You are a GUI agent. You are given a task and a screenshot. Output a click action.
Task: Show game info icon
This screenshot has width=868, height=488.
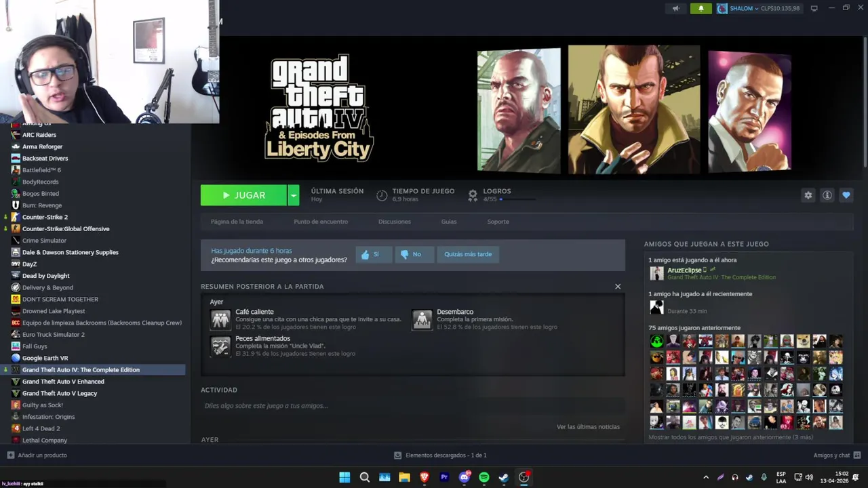click(x=827, y=195)
